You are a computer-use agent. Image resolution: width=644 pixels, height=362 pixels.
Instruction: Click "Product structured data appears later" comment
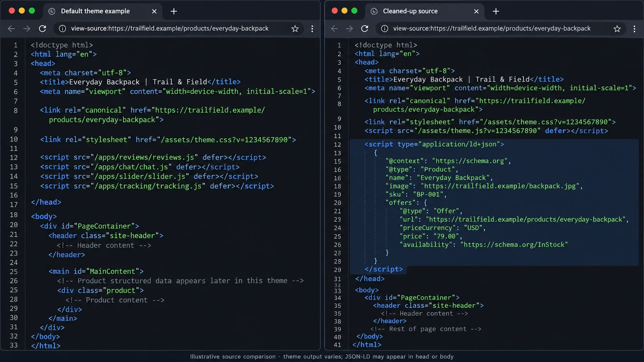tap(180, 281)
